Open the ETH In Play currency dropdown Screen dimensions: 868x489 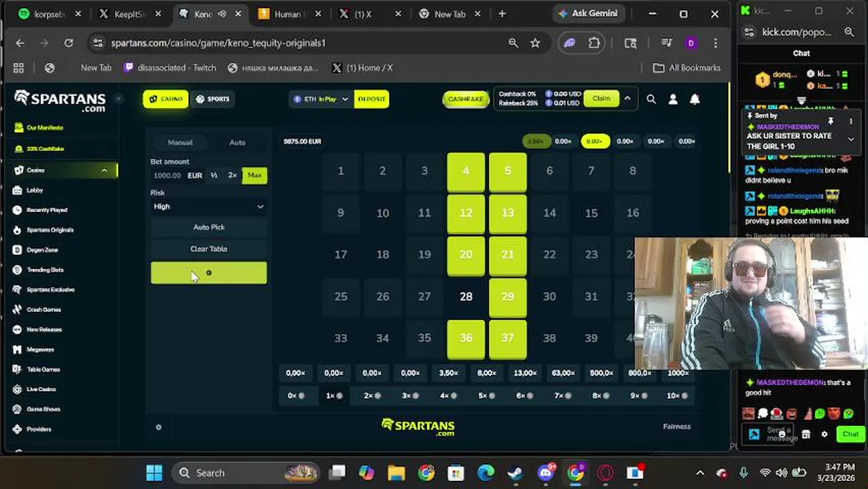pyautogui.click(x=321, y=99)
